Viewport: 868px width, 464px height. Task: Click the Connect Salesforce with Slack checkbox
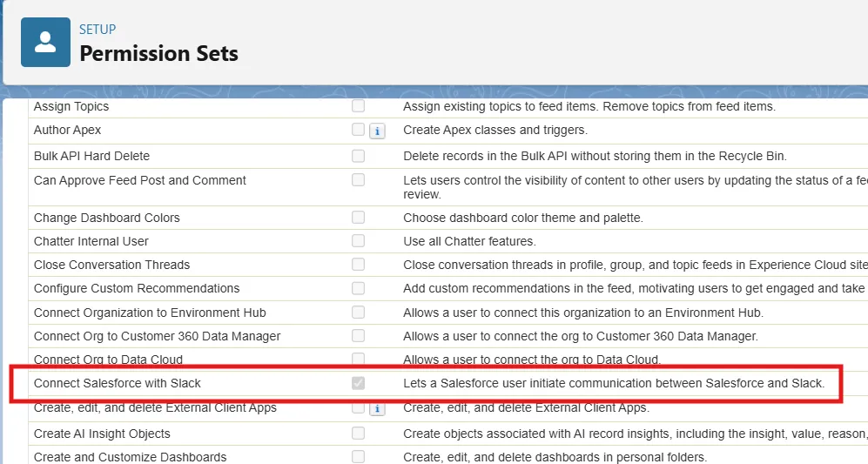[358, 383]
